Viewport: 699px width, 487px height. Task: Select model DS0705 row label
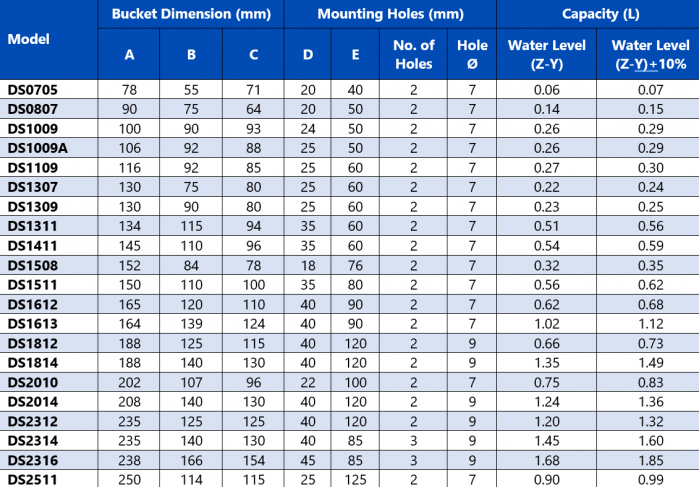coord(31,90)
